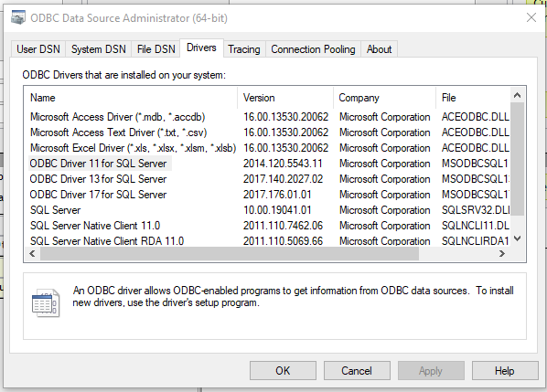Click version 2017.176.01.01
The height and width of the screenshot is (392, 547).
277,195
